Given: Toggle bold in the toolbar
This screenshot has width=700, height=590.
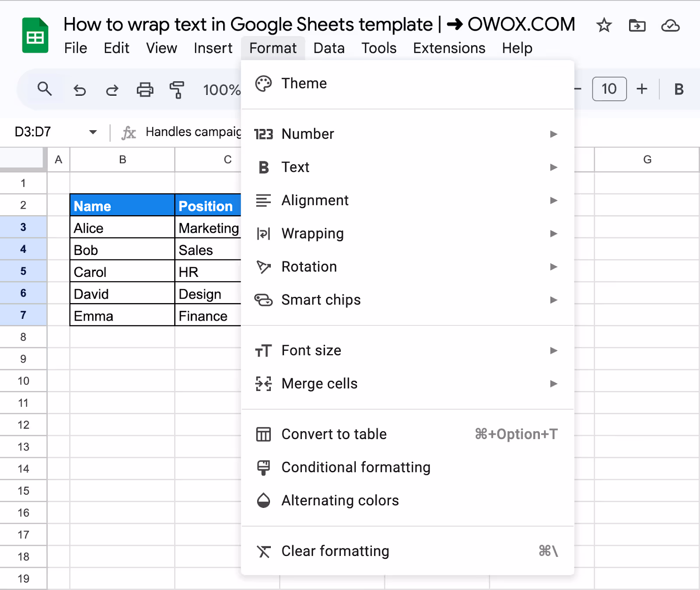Looking at the screenshot, I should pyautogui.click(x=679, y=89).
